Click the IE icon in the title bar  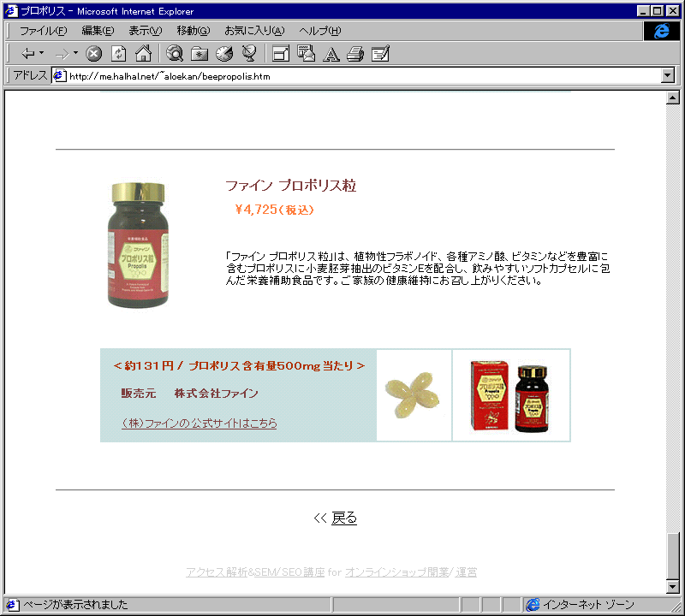(11, 11)
